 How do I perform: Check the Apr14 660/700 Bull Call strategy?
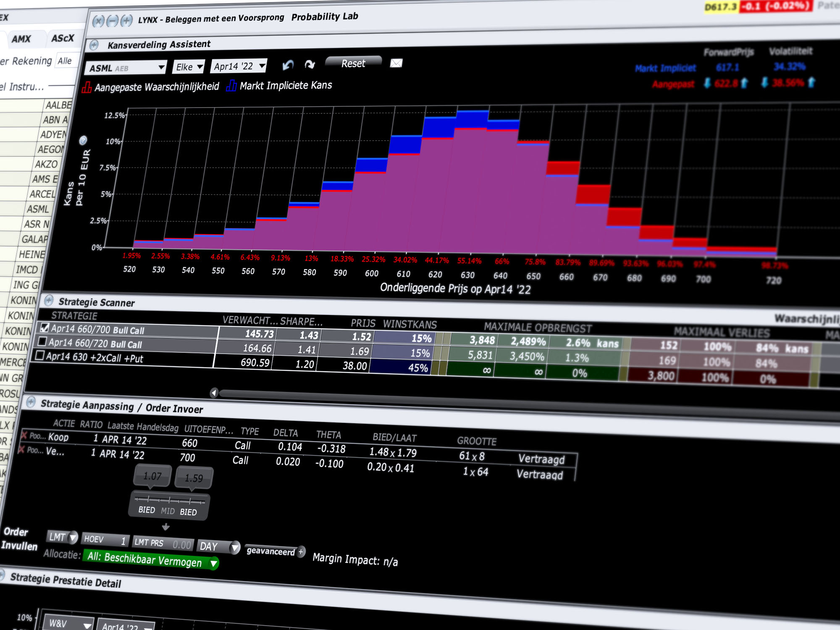tap(45, 327)
